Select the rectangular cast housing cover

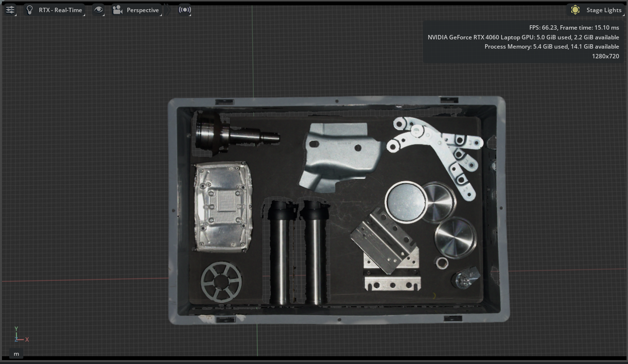[223, 208]
